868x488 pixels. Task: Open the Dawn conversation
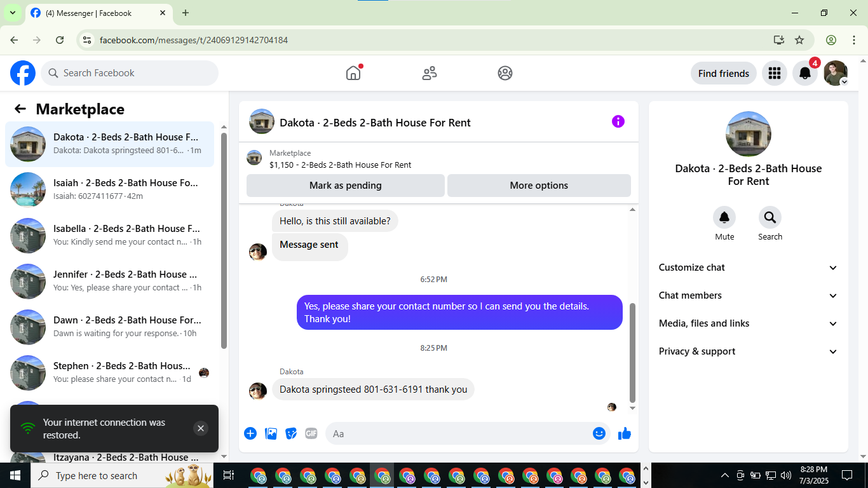point(110,327)
